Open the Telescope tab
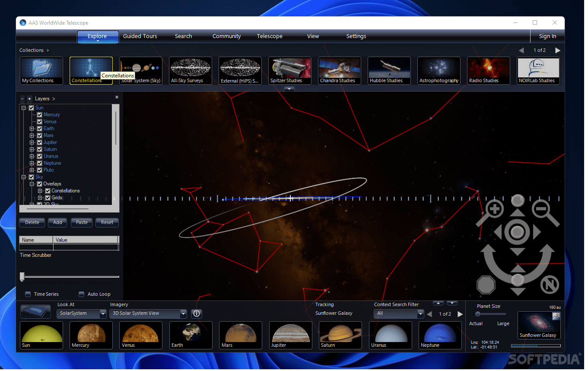 coord(270,36)
